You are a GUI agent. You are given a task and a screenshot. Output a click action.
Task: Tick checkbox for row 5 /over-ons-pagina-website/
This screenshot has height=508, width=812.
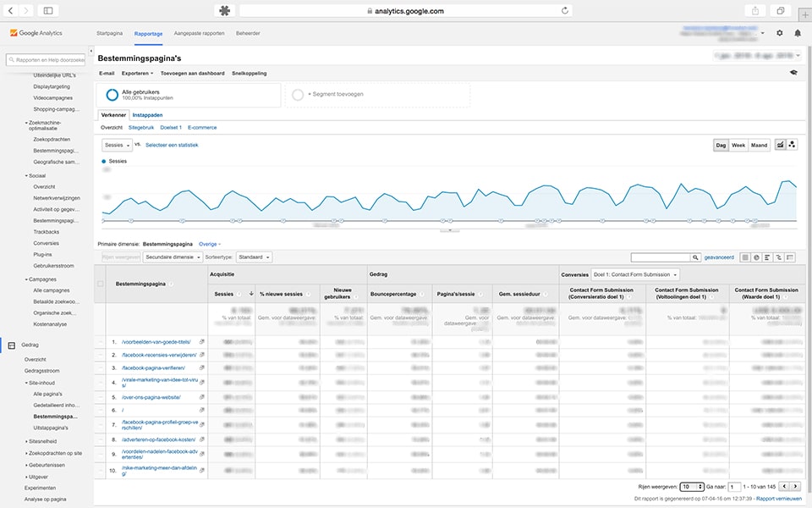101,398
